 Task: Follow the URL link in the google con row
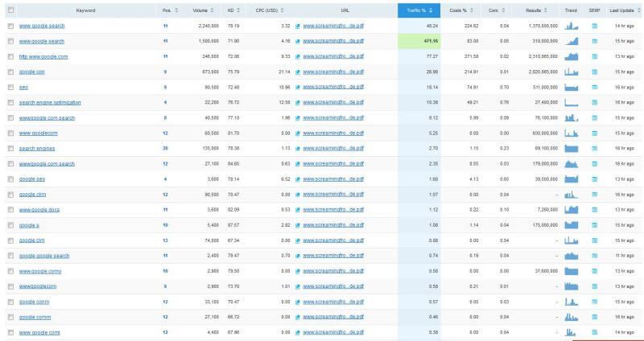coord(333,72)
